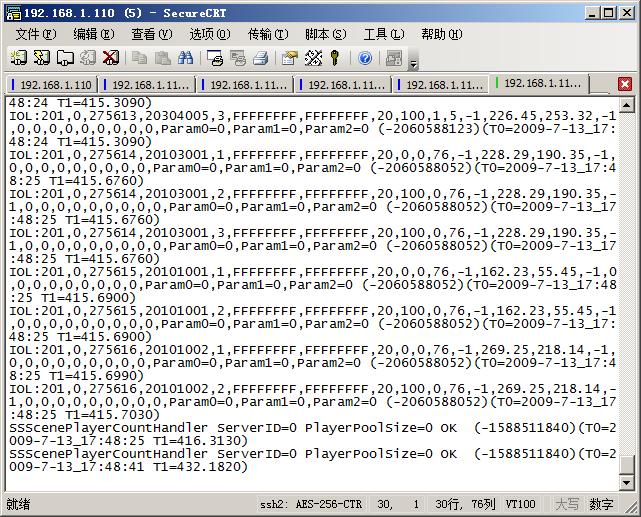Click the Connect in Tab icon

tap(65, 58)
